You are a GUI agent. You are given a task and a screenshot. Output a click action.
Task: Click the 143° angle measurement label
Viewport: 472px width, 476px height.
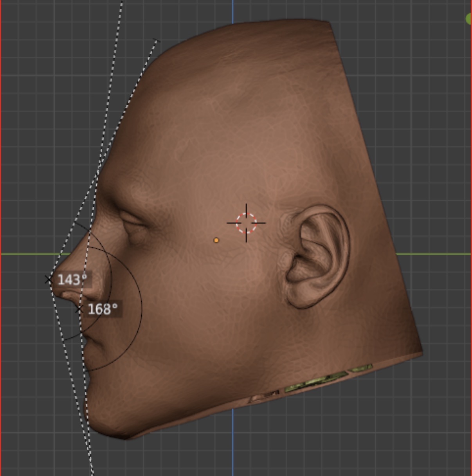[73, 280]
